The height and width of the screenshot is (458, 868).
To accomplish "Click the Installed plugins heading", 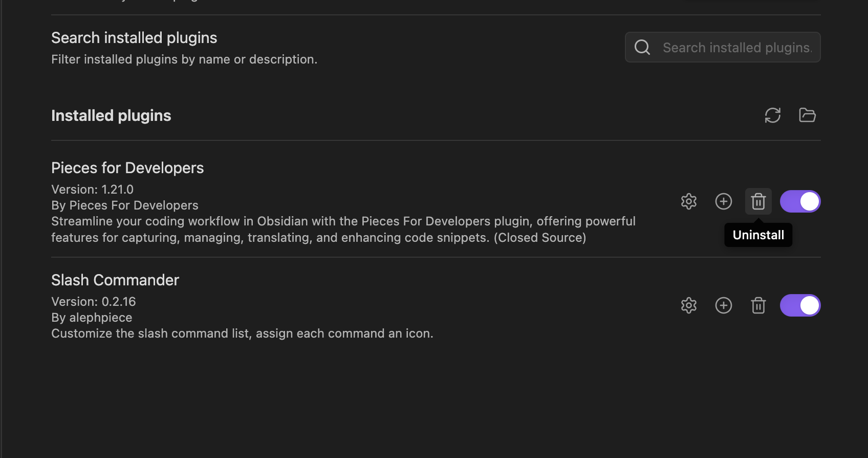I will coord(111,116).
